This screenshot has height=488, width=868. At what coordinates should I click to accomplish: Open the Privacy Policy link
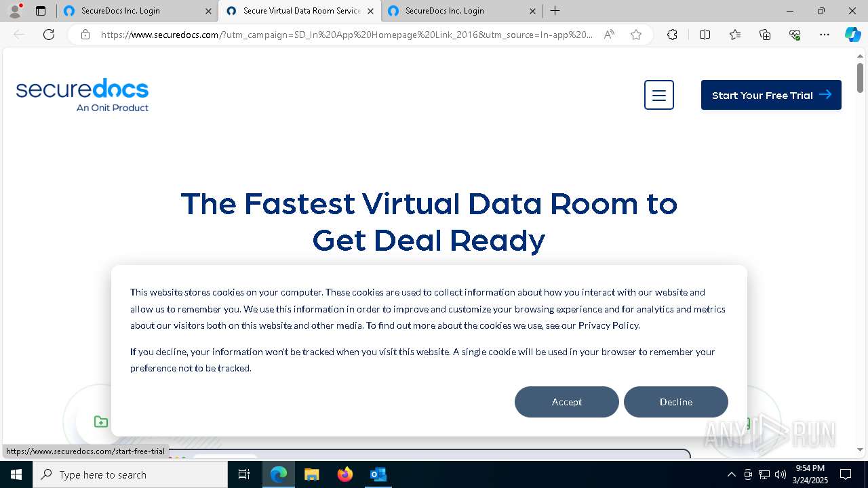(x=608, y=325)
